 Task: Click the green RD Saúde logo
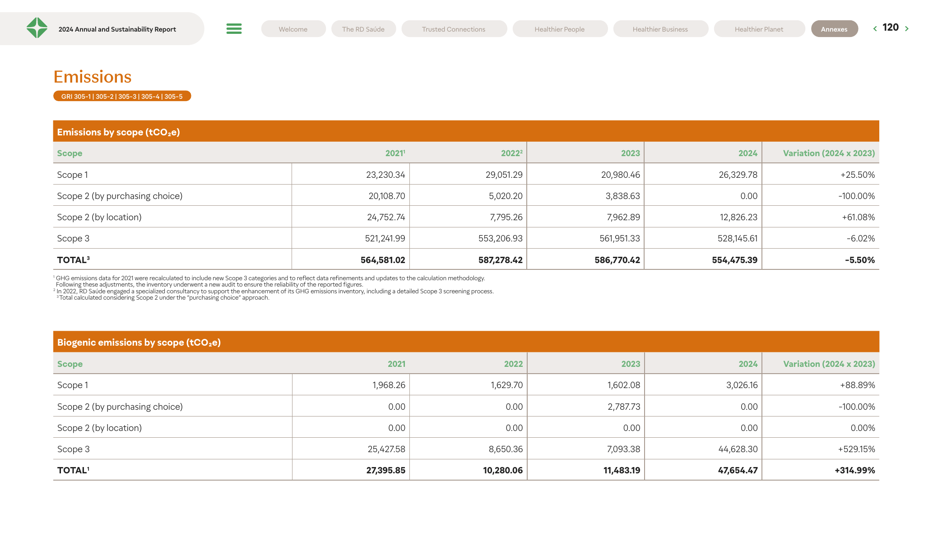(37, 28)
